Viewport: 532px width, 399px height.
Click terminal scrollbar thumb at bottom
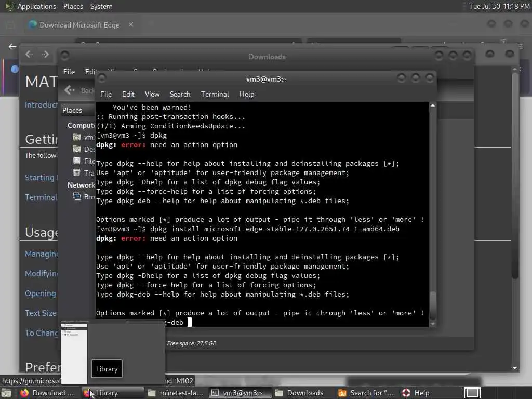click(433, 305)
